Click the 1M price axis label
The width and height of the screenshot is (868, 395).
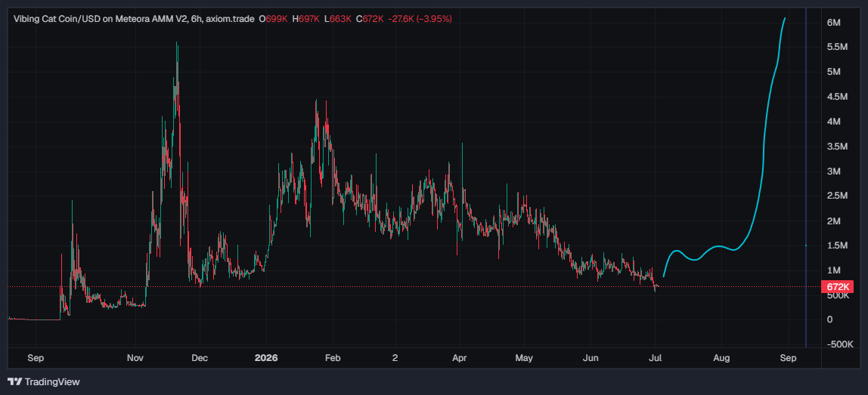point(834,270)
